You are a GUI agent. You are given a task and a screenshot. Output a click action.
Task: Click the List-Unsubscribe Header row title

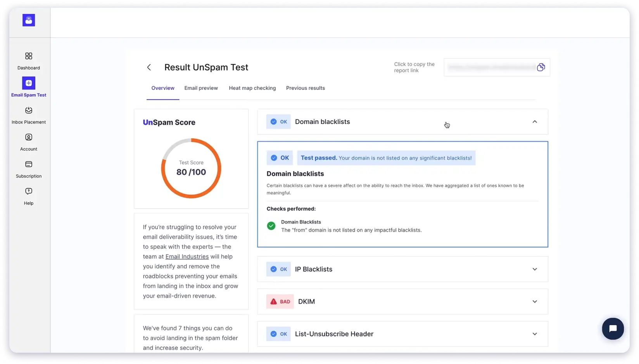[x=334, y=334]
